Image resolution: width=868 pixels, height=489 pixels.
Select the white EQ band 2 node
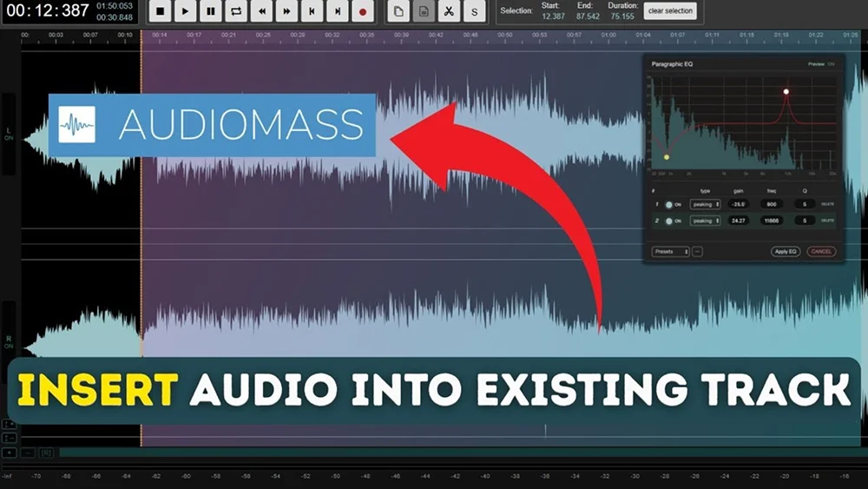click(786, 92)
